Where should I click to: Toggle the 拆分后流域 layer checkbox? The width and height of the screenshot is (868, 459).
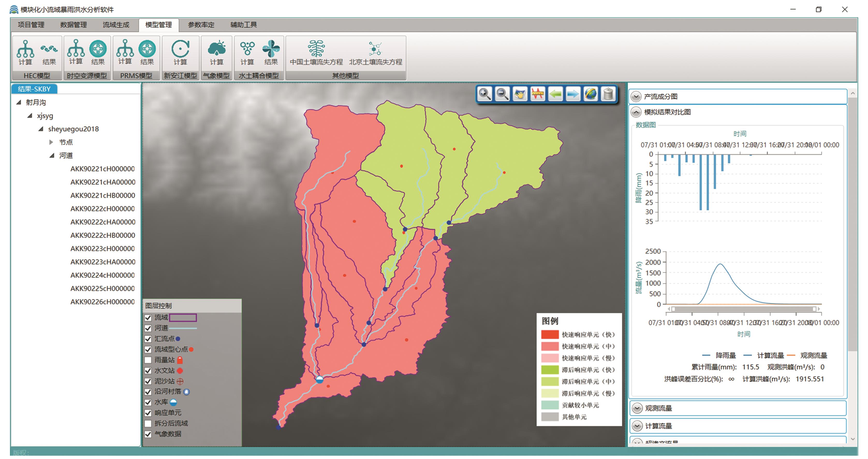pos(148,423)
